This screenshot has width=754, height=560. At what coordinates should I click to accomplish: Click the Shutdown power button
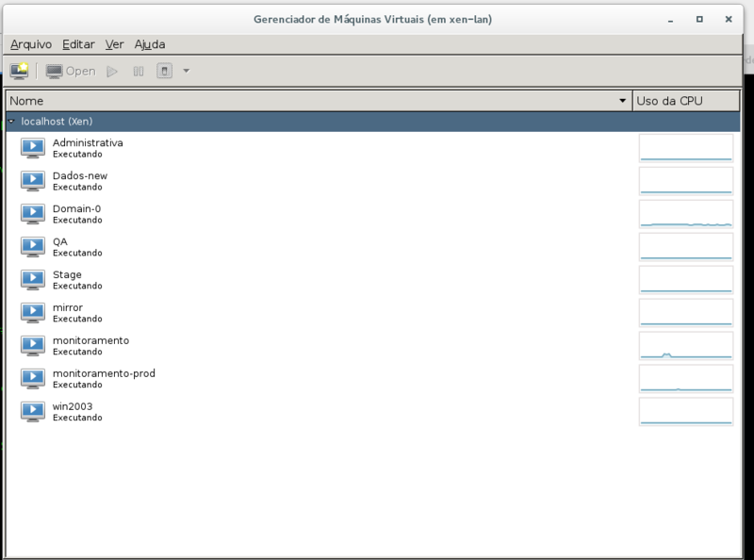coord(164,72)
